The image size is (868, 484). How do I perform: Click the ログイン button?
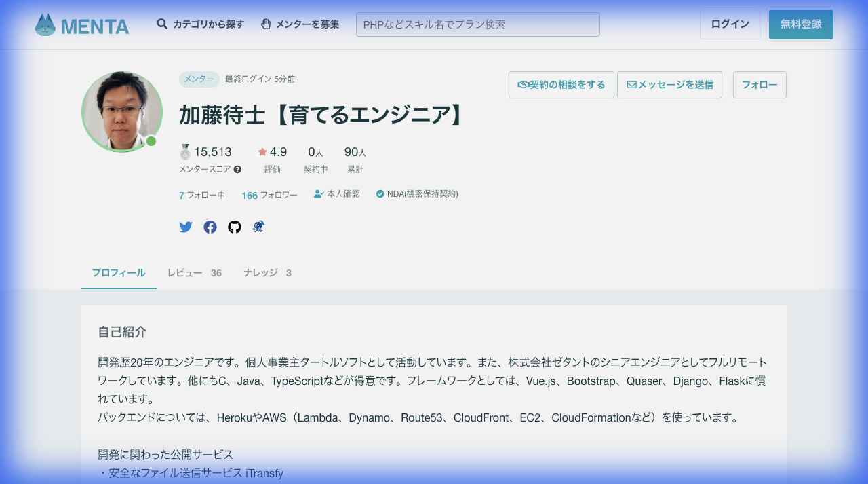coord(730,23)
